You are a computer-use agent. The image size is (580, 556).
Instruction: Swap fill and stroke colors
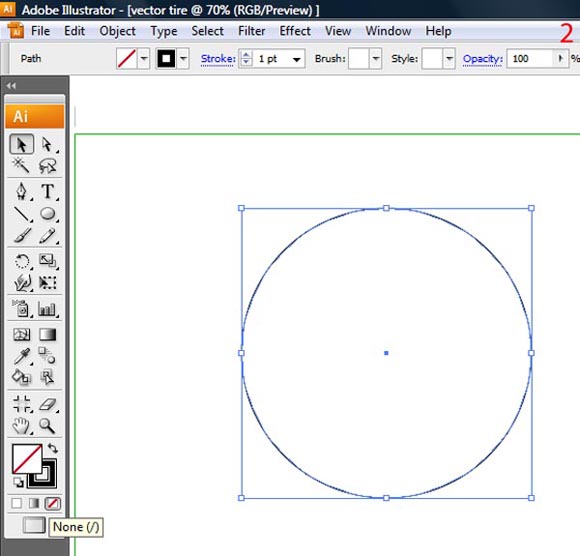(x=53, y=448)
